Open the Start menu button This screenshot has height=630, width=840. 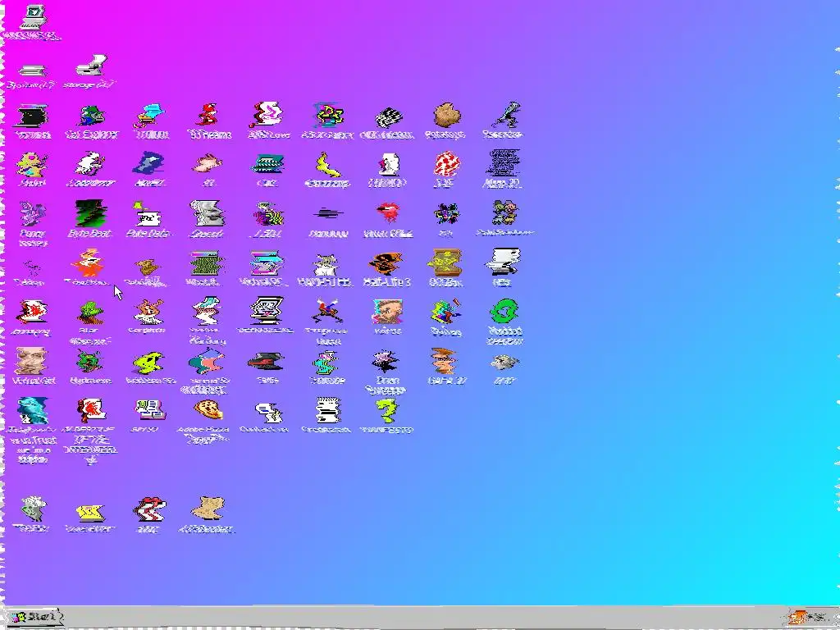click(x=33, y=617)
